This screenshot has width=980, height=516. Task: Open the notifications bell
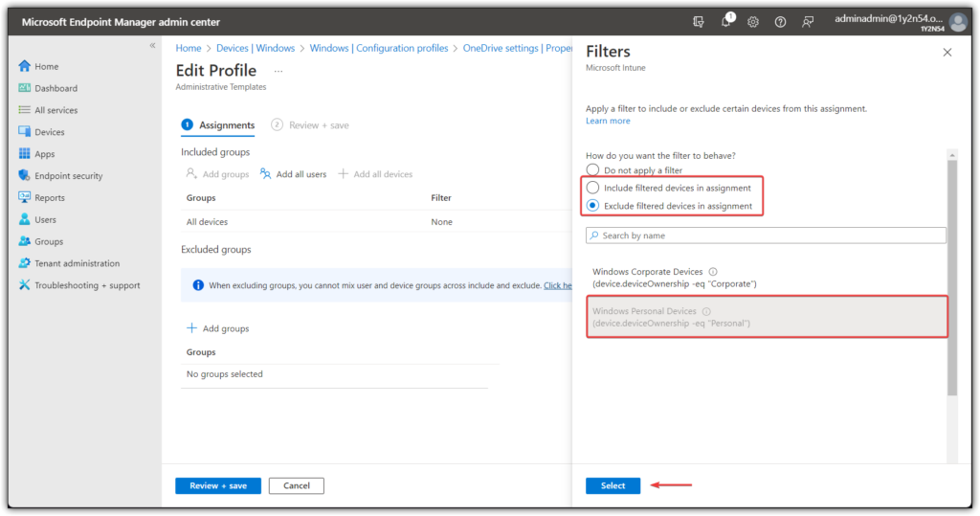(x=725, y=22)
